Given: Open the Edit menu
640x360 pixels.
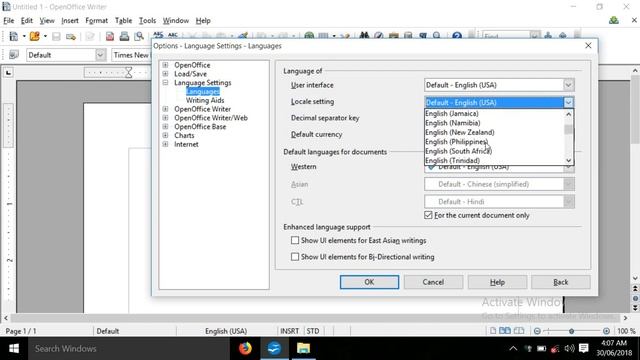Looking at the screenshot, I should click(x=27, y=20).
